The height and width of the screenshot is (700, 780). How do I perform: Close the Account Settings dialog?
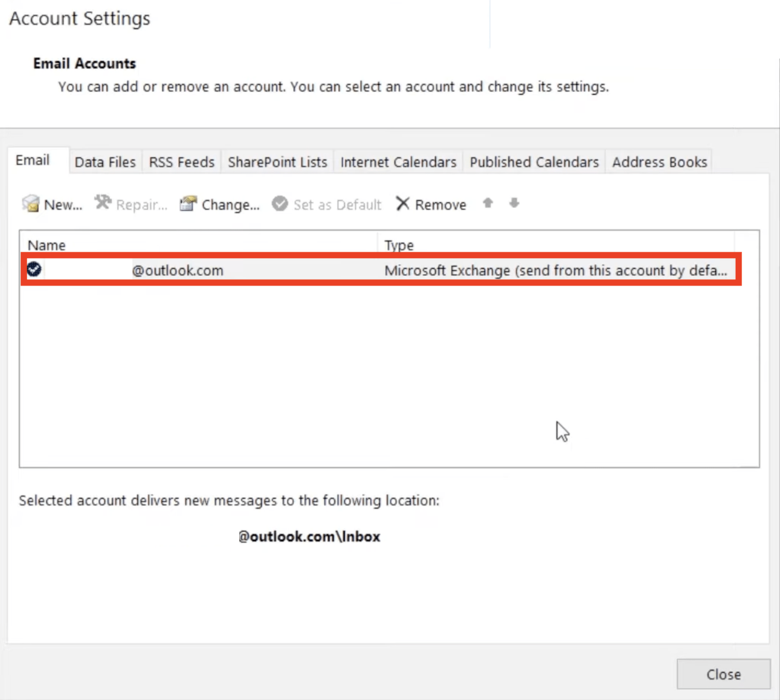click(723, 674)
